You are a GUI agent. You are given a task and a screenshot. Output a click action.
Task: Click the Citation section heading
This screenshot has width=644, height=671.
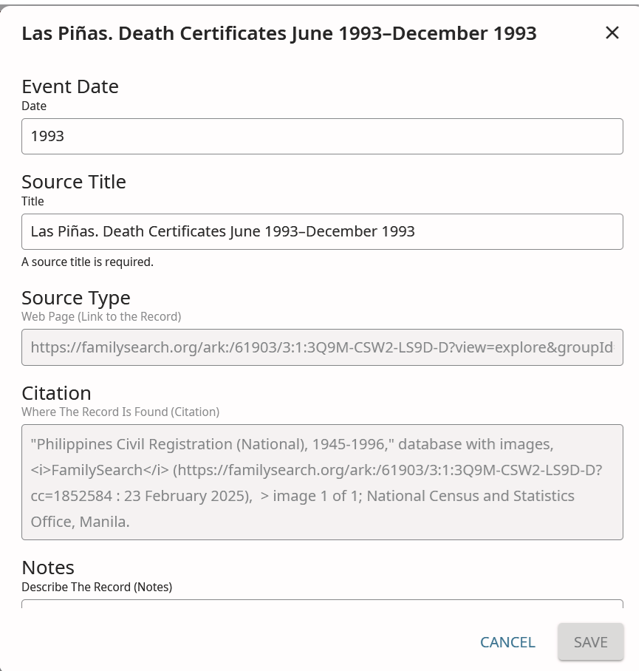(x=56, y=393)
